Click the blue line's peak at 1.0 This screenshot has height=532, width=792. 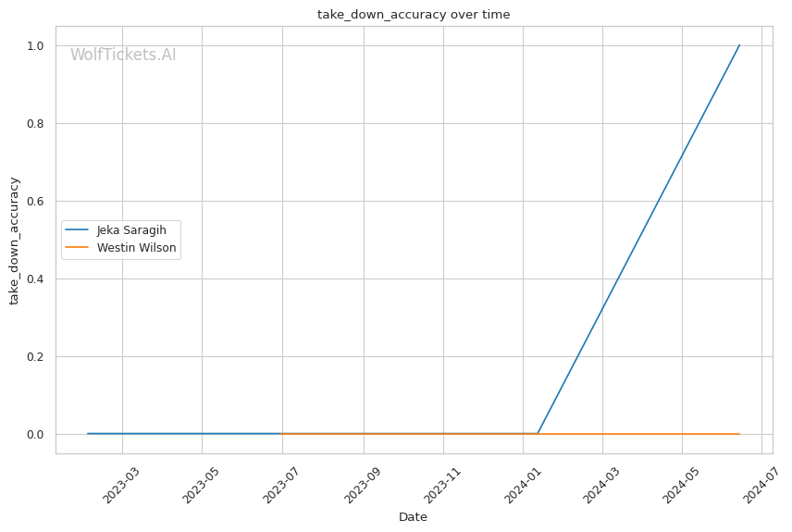pos(739,45)
